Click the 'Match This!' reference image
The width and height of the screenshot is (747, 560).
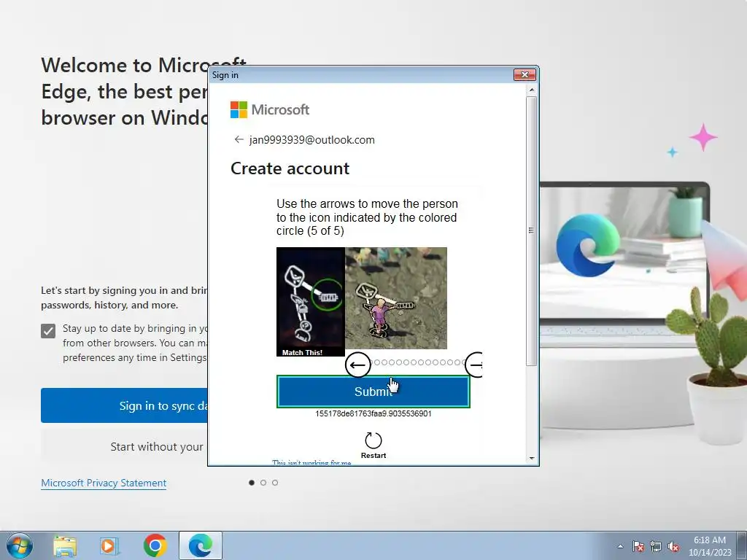311,302
